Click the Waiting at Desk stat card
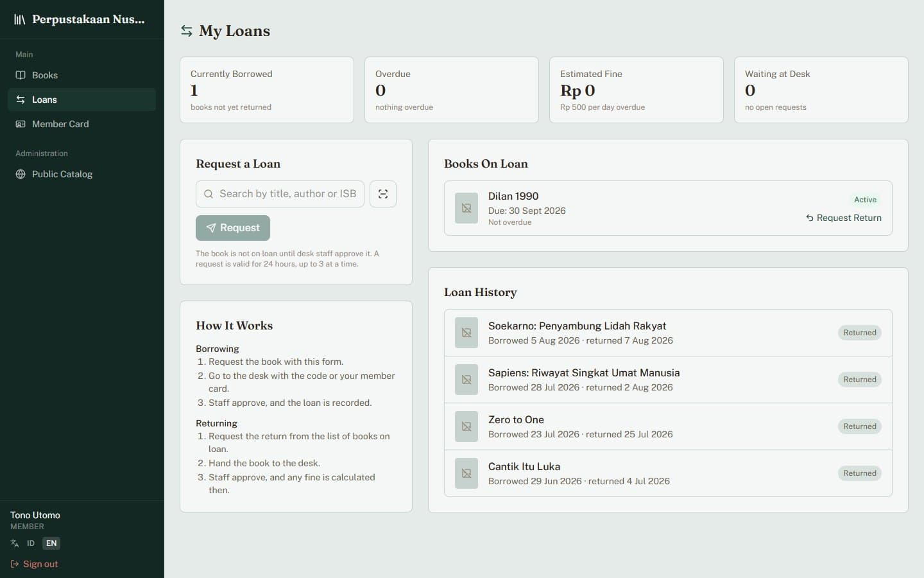Screen dimensions: 924x578 (x=821, y=90)
